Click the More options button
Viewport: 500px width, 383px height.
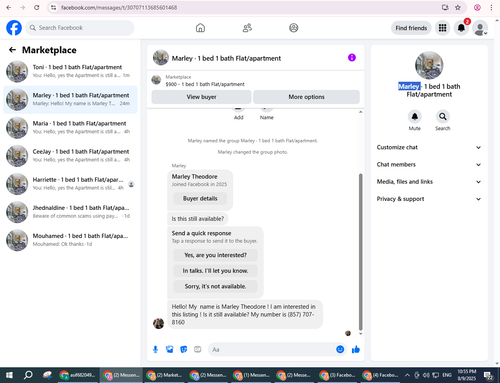306,97
